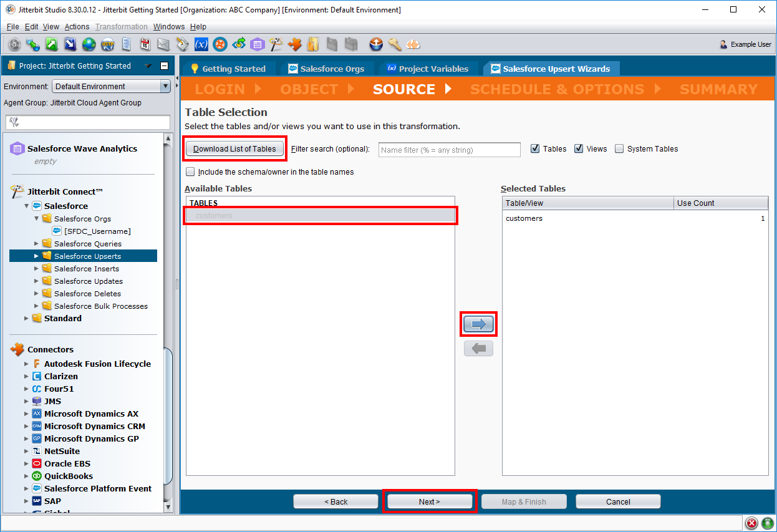Open the Default Environment dropdown

(165, 87)
